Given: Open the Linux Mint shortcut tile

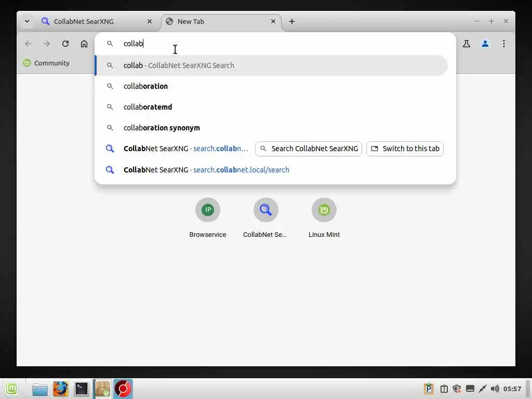Looking at the screenshot, I should (324, 218).
